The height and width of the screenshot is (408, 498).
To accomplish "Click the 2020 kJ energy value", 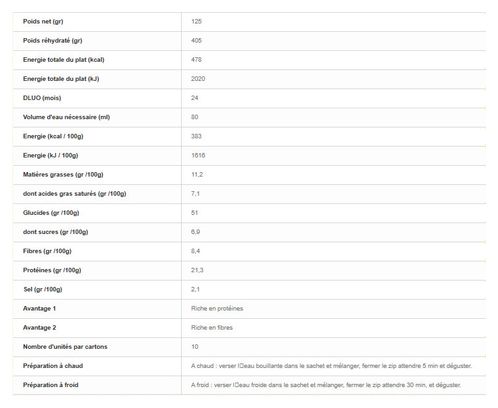I will pyautogui.click(x=198, y=79).
